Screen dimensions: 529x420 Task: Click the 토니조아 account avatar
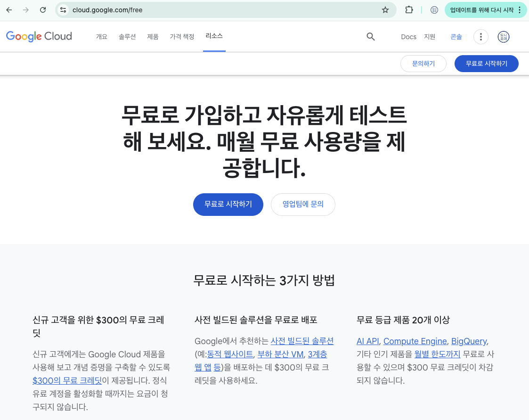click(503, 37)
